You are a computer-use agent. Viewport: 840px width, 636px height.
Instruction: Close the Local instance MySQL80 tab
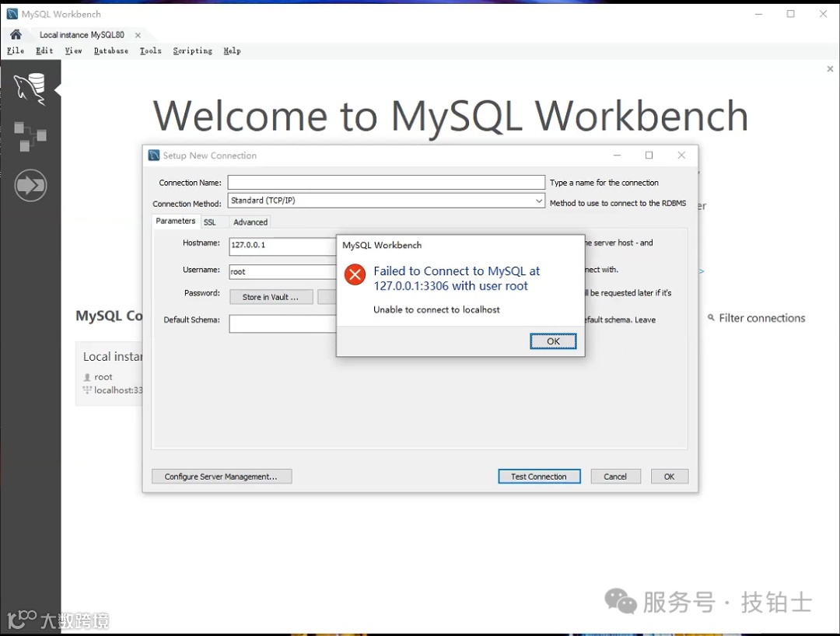[x=138, y=35]
